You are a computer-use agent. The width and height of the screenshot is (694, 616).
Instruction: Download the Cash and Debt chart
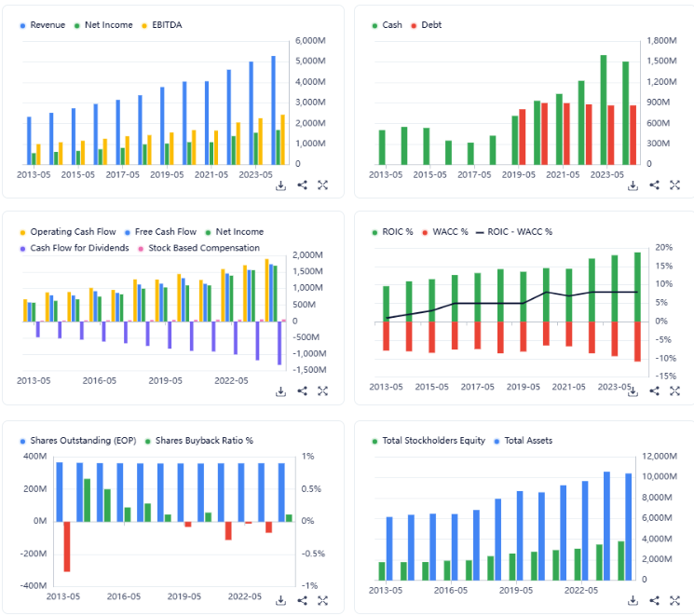coord(633,185)
